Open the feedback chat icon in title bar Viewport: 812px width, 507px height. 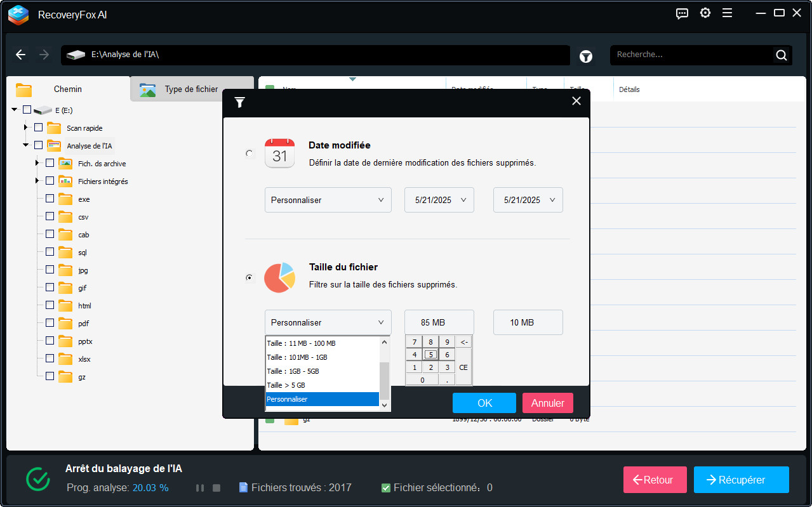[682, 13]
